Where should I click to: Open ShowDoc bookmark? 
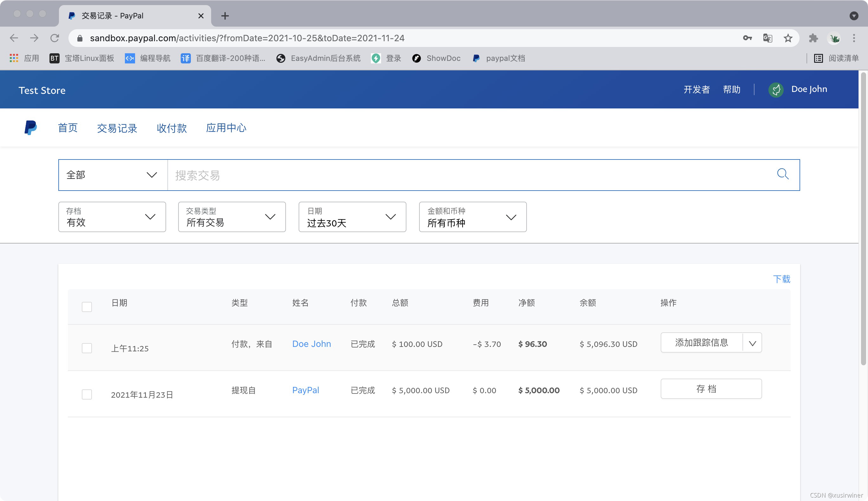(x=436, y=58)
